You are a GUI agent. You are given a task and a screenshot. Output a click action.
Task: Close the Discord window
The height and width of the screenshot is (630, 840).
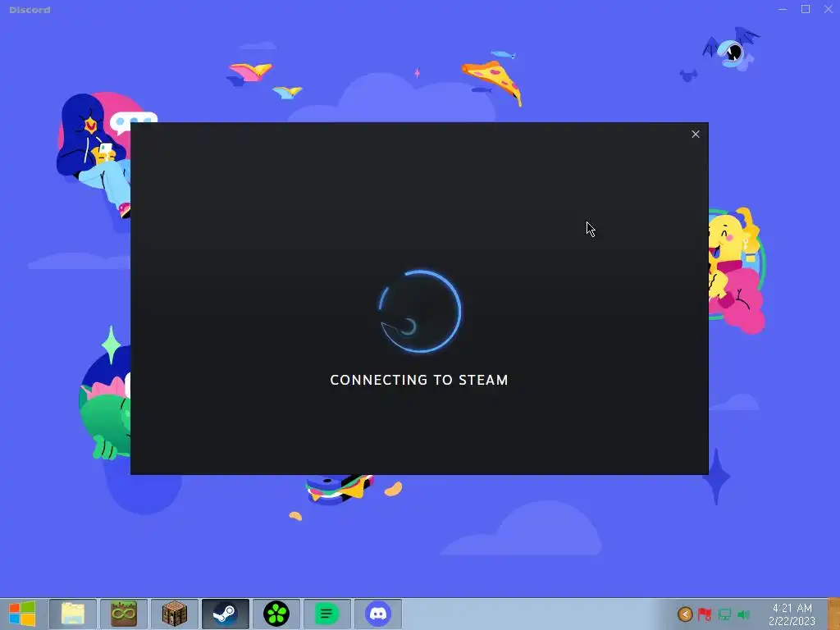pos(829,9)
